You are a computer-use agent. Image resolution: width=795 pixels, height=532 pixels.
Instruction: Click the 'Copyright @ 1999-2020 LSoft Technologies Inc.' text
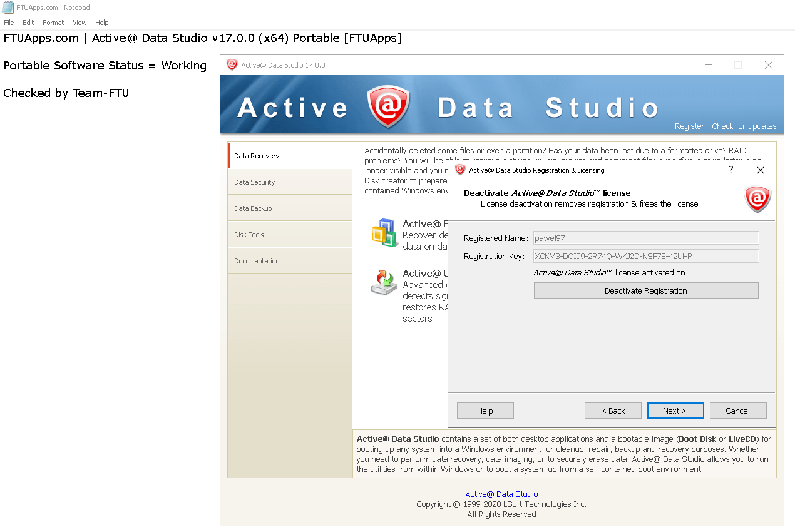point(501,504)
